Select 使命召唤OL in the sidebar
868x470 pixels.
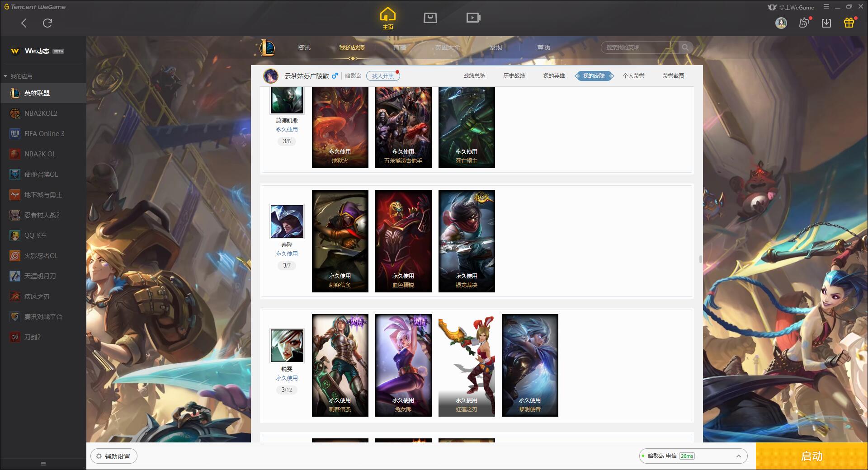[x=43, y=174]
